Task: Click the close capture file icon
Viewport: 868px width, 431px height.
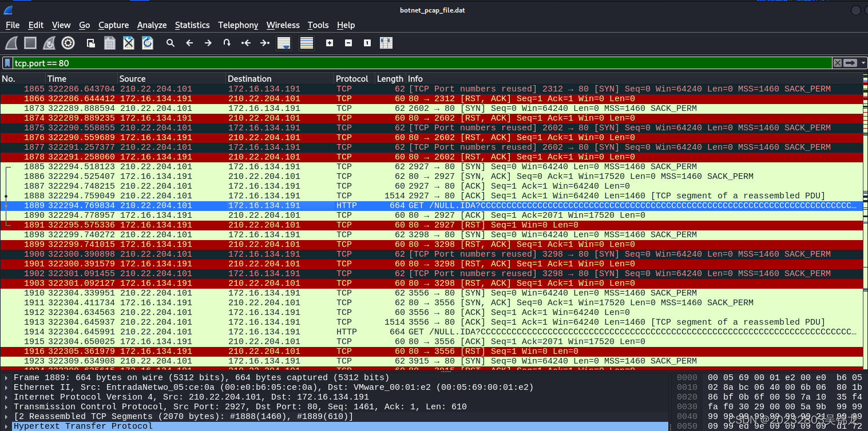Action: coord(129,43)
